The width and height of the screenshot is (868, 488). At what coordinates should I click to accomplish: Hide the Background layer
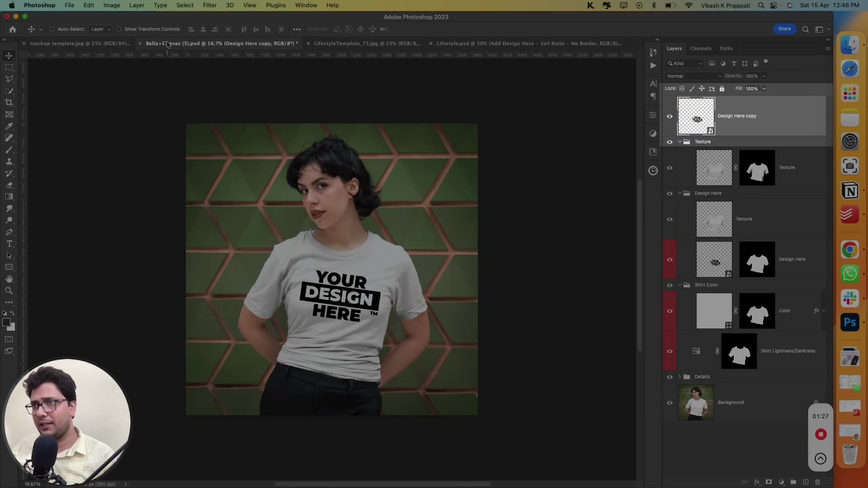point(670,403)
